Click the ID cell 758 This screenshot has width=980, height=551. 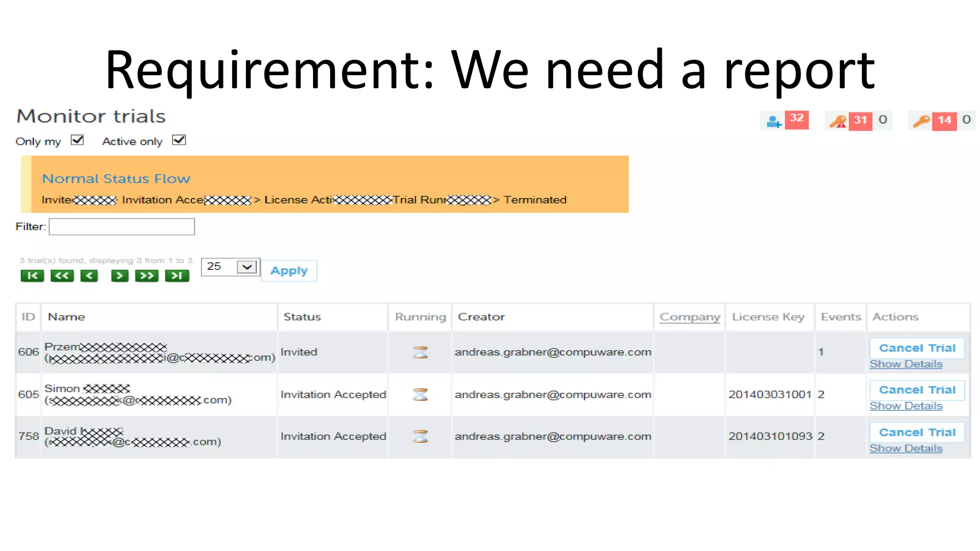[28, 437]
